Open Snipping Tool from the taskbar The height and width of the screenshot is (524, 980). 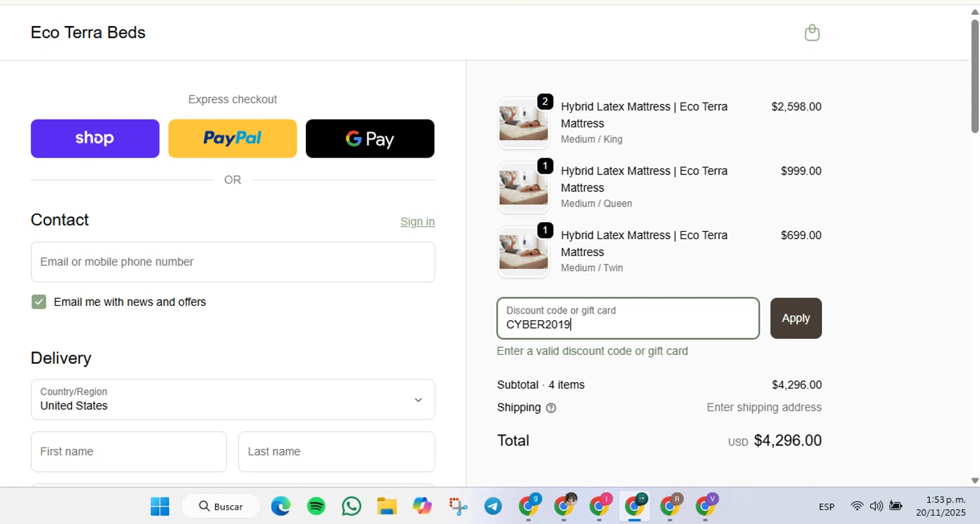click(x=458, y=506)
